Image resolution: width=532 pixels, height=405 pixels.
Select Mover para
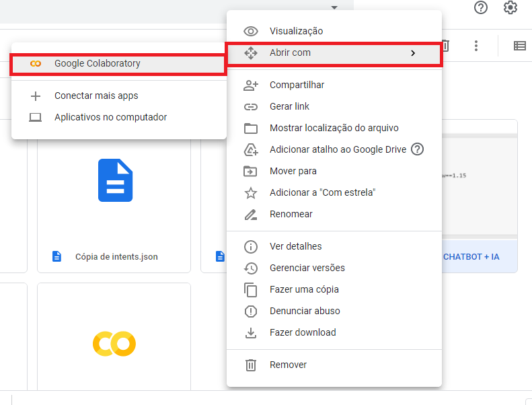coord(334,171)
